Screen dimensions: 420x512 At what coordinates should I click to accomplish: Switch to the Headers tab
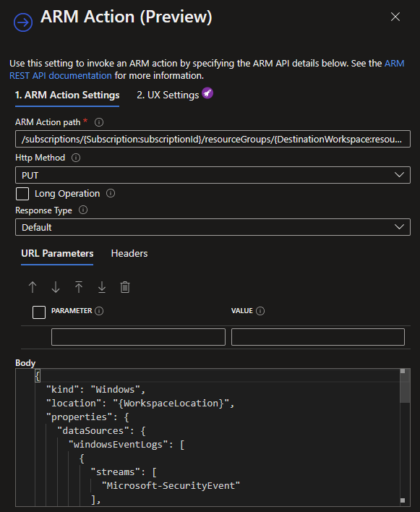129,253
